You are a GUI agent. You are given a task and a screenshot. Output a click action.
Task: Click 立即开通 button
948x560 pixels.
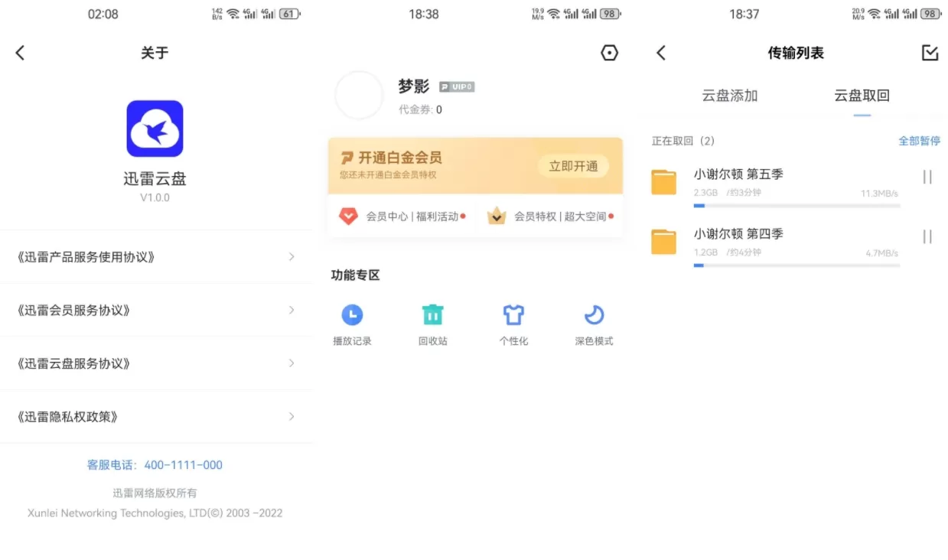click(x=573, y=166)
